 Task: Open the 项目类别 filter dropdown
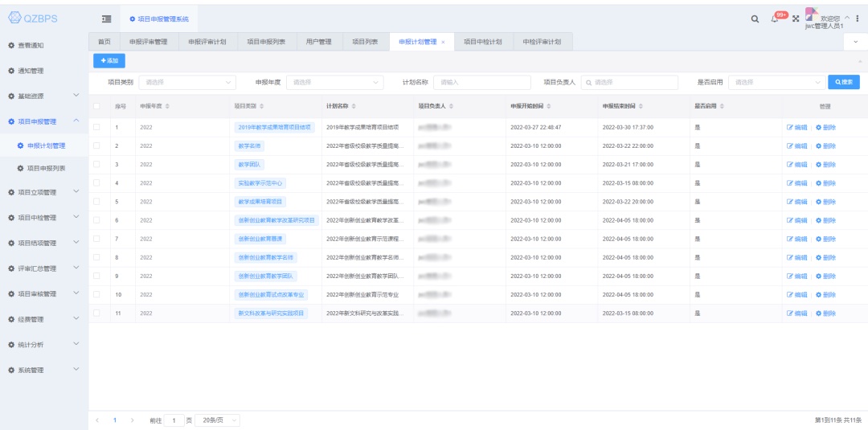[189, 82]
